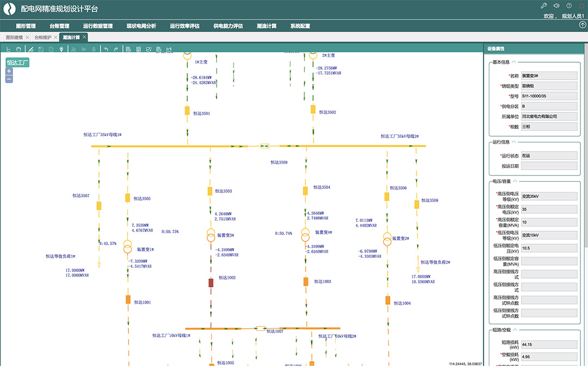The width and height of the screenshot is (588, 368).
Task: Collapse the 基本信息 section
Action: tap(514, 62)
